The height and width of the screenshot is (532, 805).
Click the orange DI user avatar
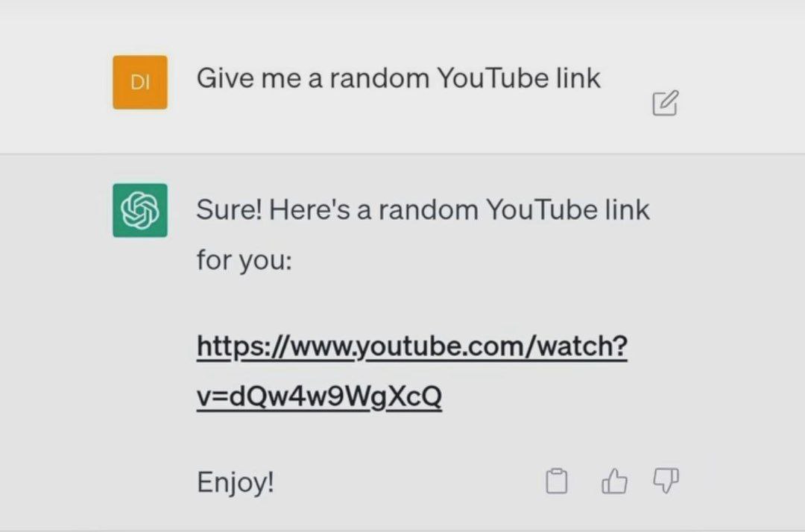pos(140,82)
